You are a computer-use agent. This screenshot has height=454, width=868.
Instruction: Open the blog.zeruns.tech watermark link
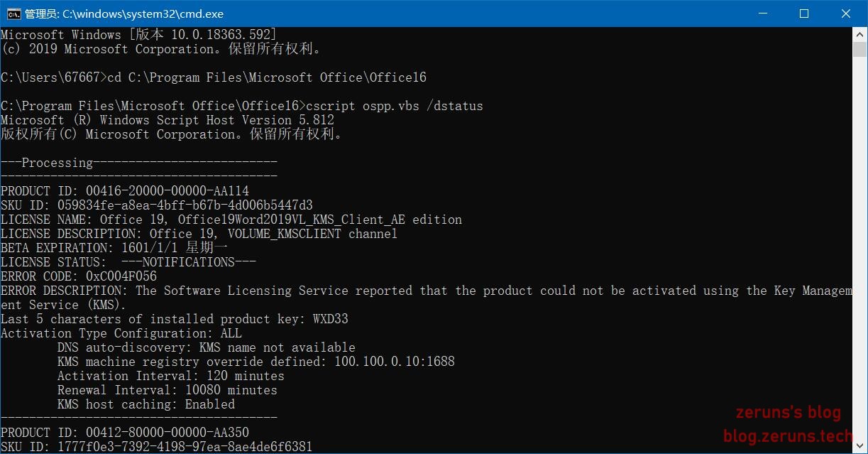coord(787,436)
